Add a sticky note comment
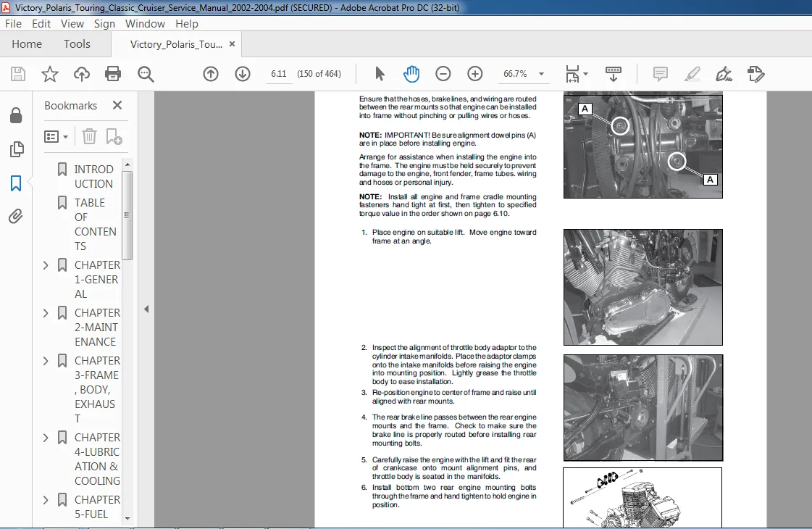 click(661, 74)
